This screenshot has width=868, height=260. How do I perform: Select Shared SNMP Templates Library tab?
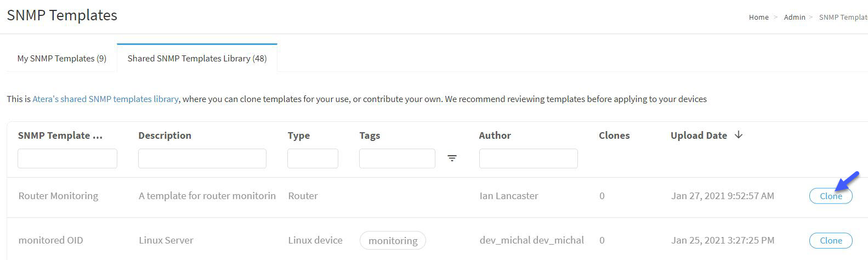[x=197, y=58]
